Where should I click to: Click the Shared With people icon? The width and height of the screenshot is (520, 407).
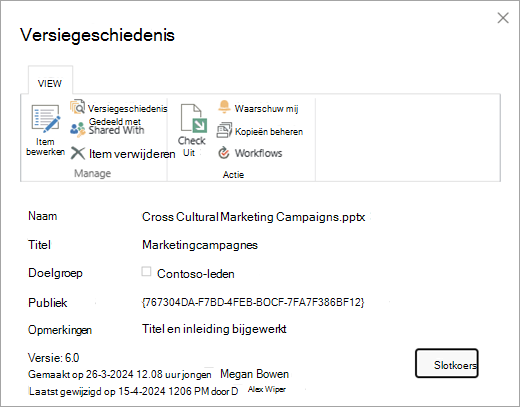coord(78,129)
